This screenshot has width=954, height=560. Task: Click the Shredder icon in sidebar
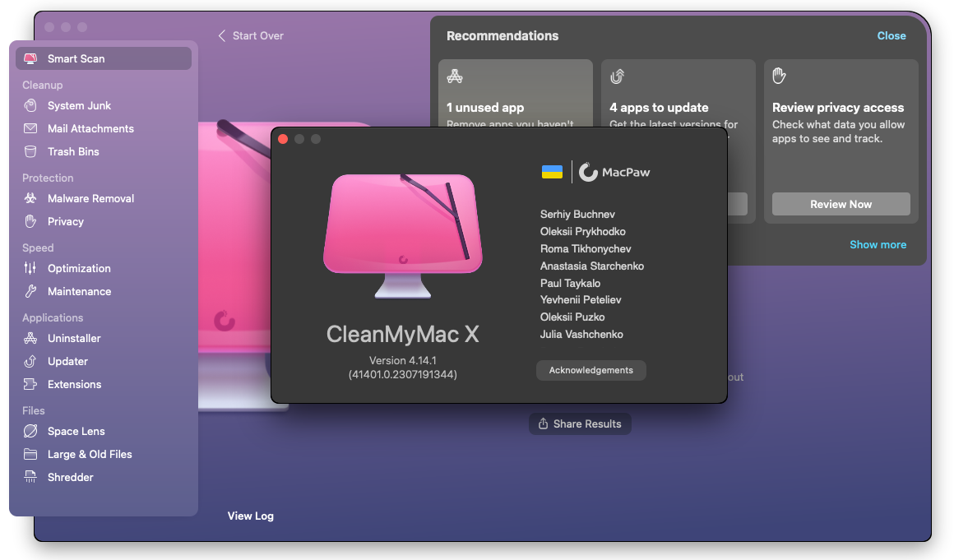[x=30, y=477]
